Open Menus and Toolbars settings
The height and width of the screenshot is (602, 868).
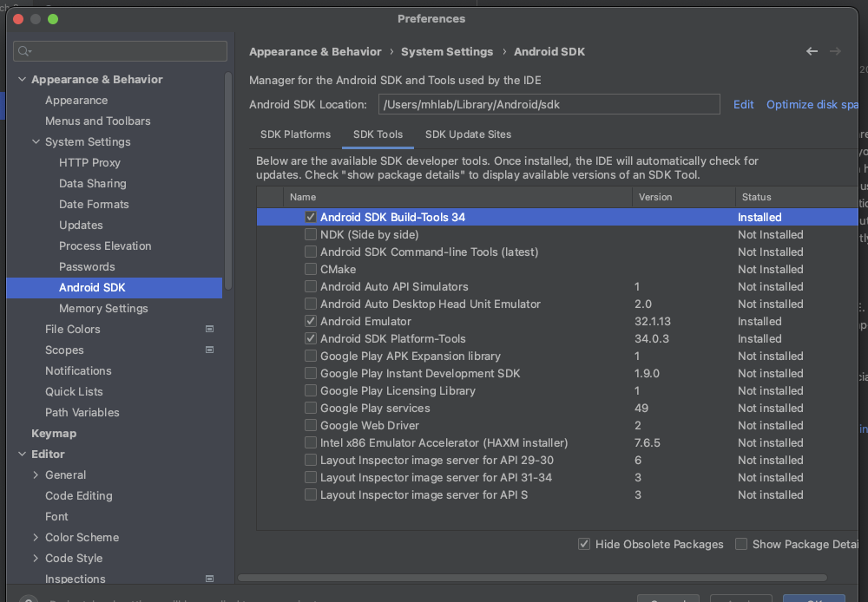pyautogui.click(x=98, y=121)
